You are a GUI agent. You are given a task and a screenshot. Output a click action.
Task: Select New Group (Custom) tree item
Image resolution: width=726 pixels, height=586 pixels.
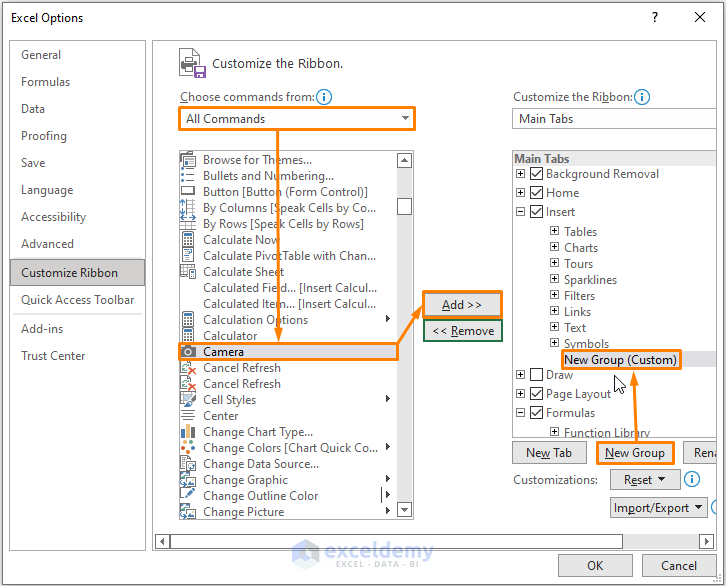(x=620, y=360)
